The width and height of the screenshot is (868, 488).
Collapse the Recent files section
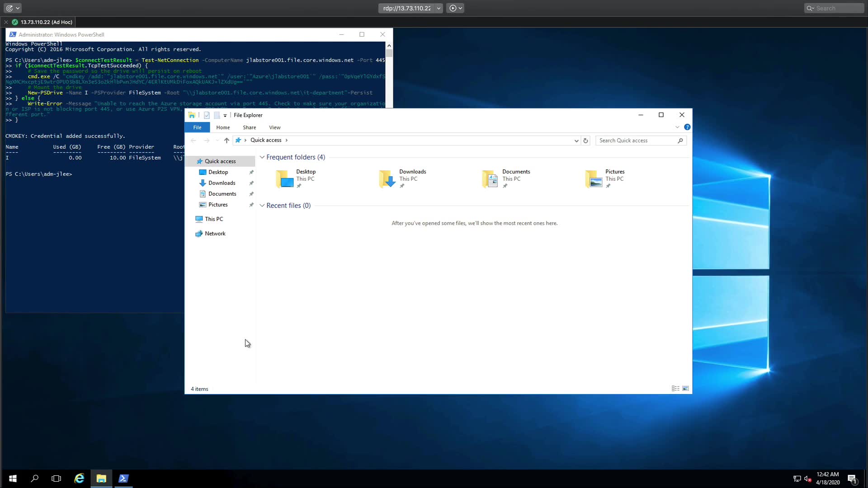pos(262,206)
